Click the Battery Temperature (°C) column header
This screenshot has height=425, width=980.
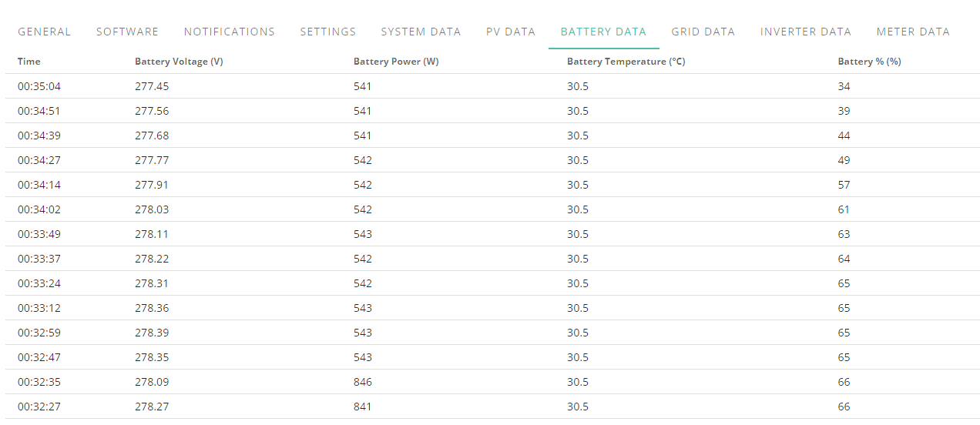[x=626, y=62]
